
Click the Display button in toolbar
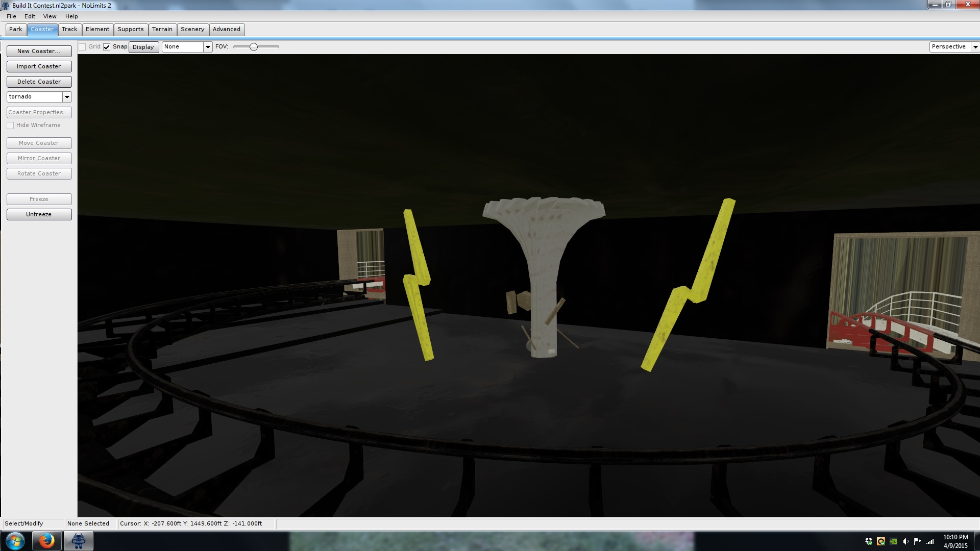pos(143,47)
